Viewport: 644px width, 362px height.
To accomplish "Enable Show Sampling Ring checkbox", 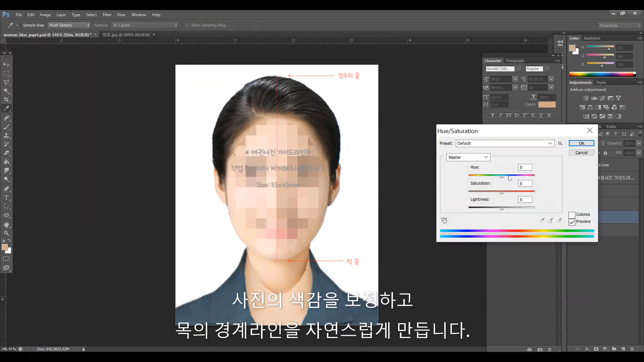I will coord(187,25).
